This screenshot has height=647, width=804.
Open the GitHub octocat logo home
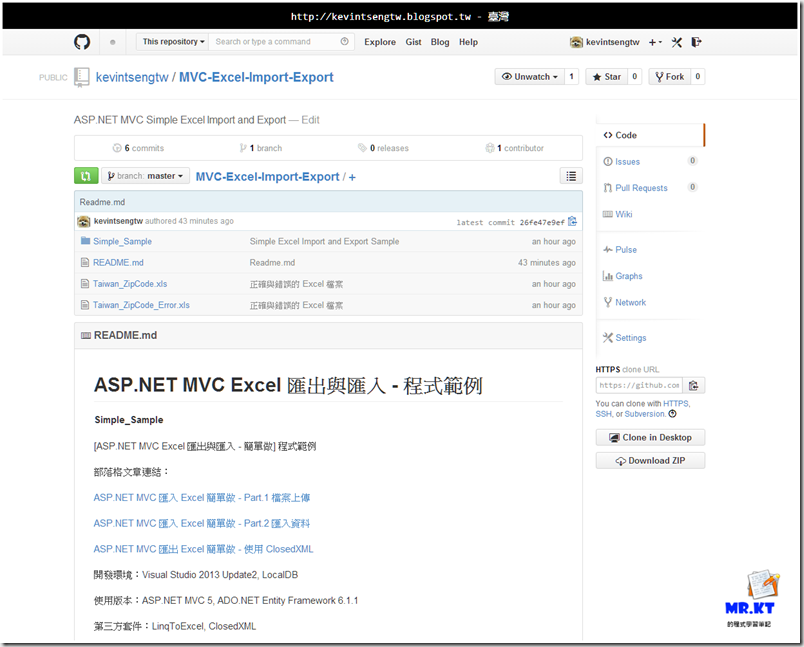coord(82,42)
